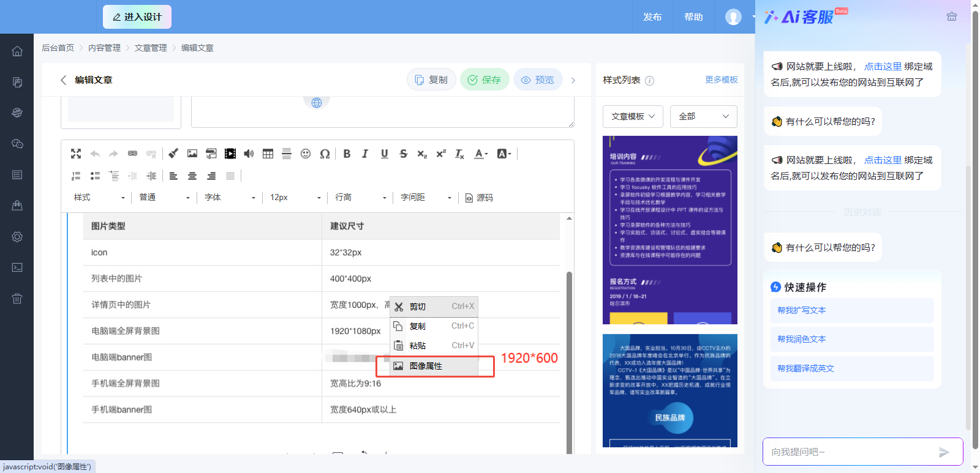Click the globe icon above the editor

pyautogui.click(x=317, y=102)
